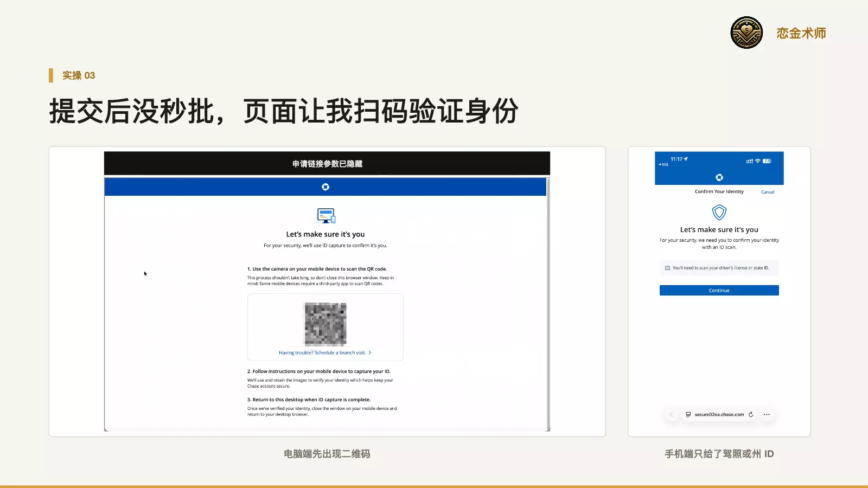Image resolution: width=868 pixels, height=488 pixels.
Task: Click the Wi-Fi status icon on phone
Action: [x=758, y=161]
